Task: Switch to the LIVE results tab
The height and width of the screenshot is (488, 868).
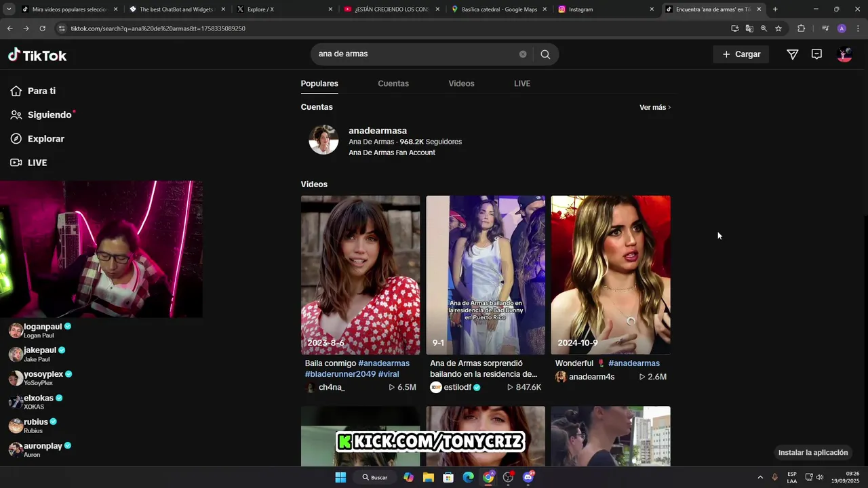Action: (522, 83)
